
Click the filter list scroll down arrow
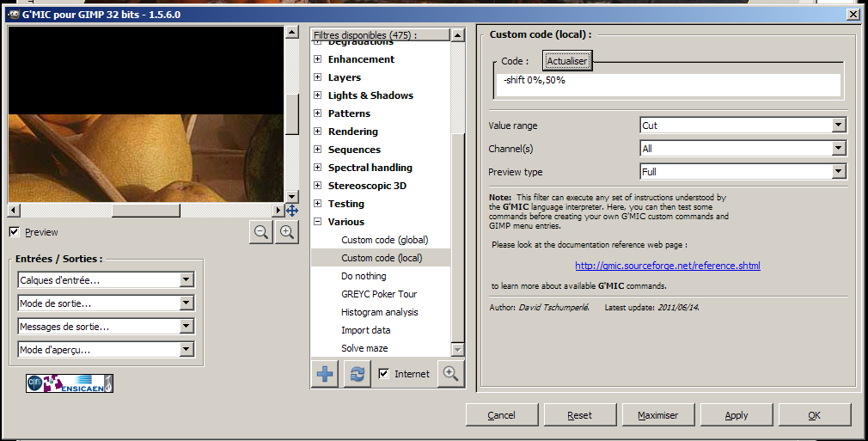[457, 349]
